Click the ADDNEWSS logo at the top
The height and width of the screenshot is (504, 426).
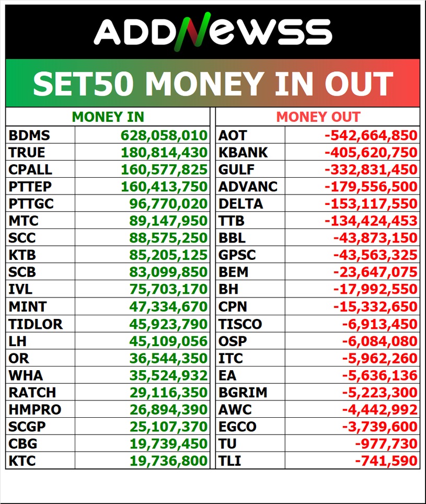click(x=213, y=31)
